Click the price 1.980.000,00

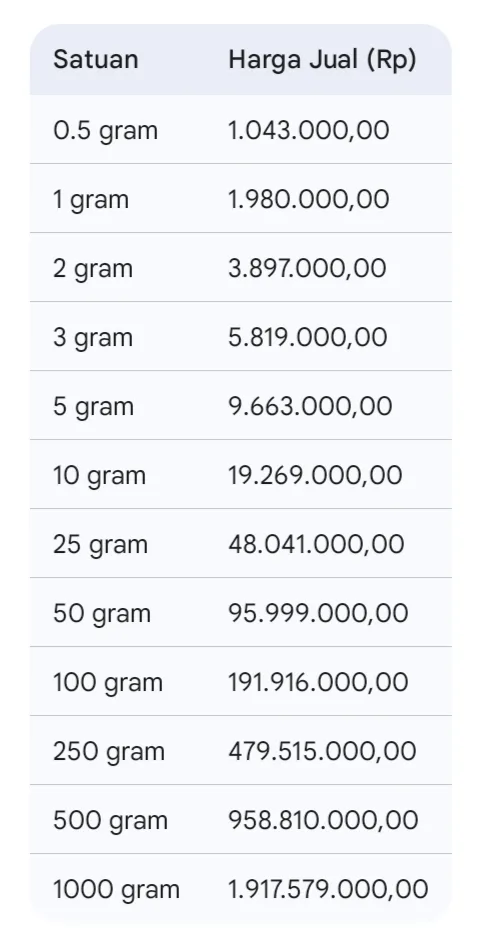pyautogui.click(x=308, y=199)
